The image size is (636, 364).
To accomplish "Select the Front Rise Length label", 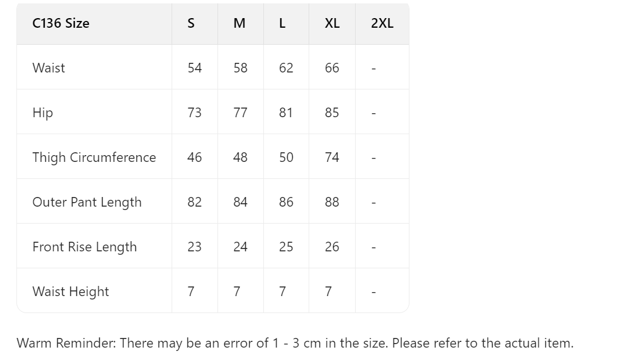I will click(x=85, y=247).
